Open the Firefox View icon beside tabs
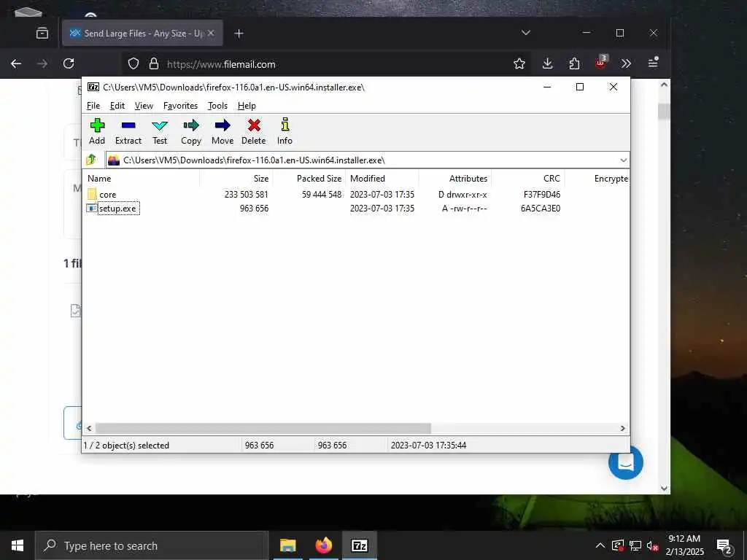The width and height of the screenshot is (747, 560). [42, 33]
